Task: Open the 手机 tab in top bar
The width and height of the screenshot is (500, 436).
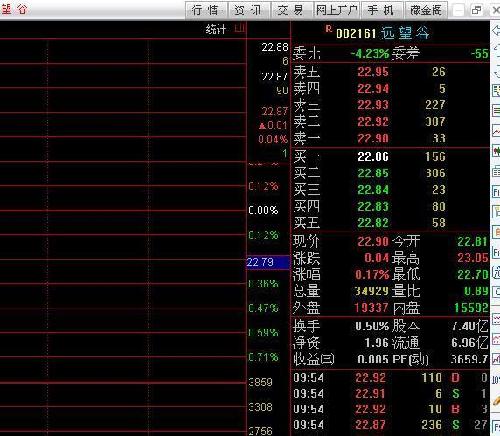Action: [x=381, y=10]
